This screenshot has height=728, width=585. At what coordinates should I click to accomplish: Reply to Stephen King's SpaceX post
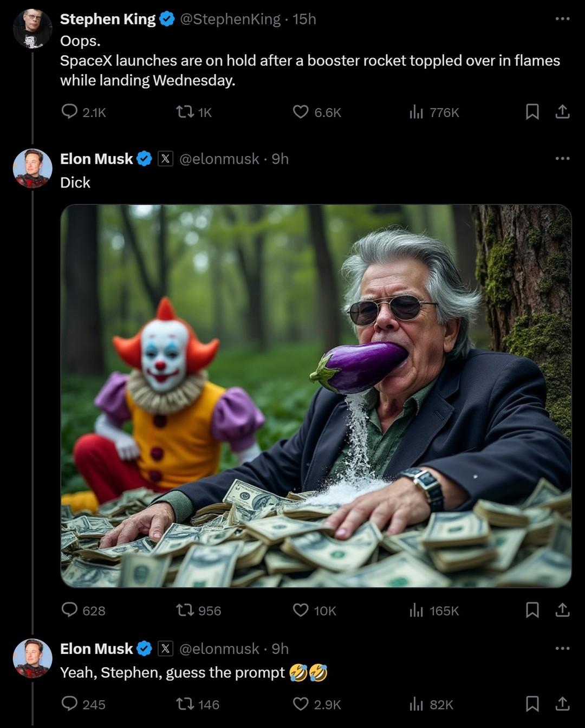(69, 112)
